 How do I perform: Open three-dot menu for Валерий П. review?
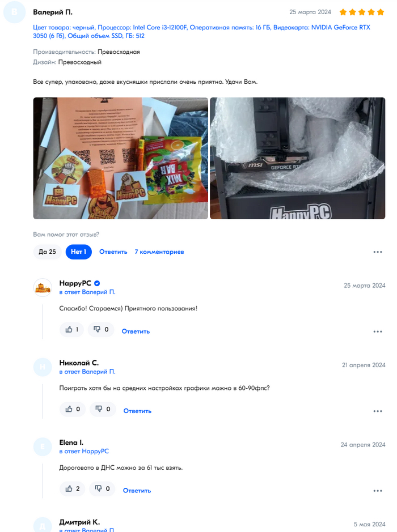click(378, 252)
